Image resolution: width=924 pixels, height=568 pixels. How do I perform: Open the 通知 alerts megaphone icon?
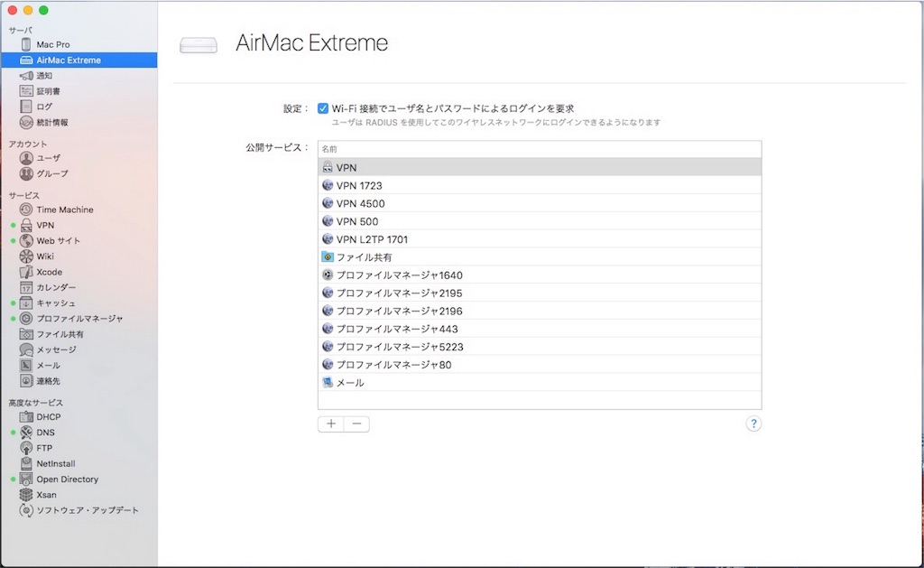coord(26,76)
